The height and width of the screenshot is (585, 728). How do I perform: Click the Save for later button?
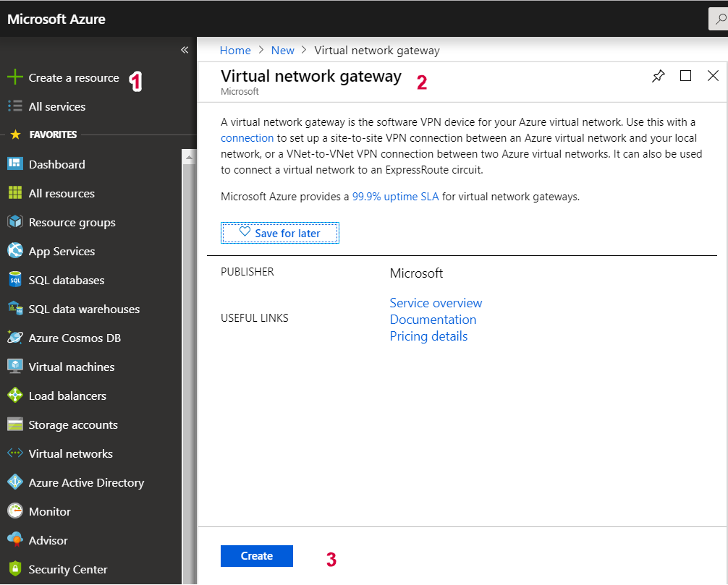click(280, 233)
